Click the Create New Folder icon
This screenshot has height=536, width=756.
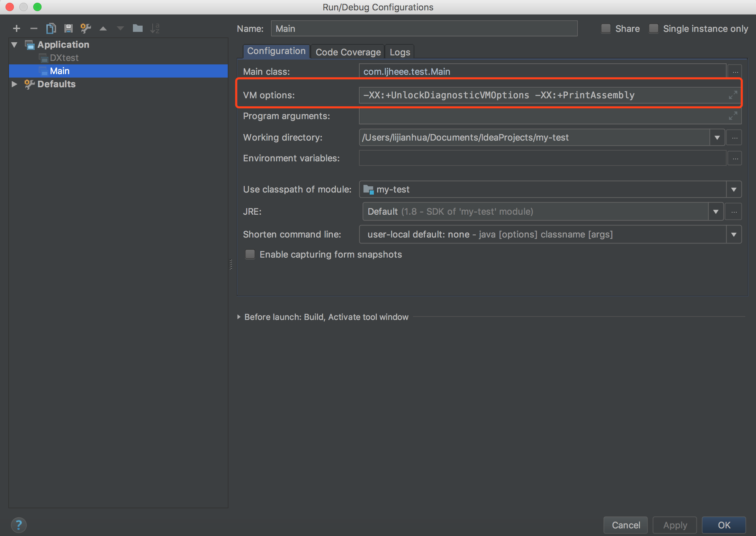click(137, 28)
